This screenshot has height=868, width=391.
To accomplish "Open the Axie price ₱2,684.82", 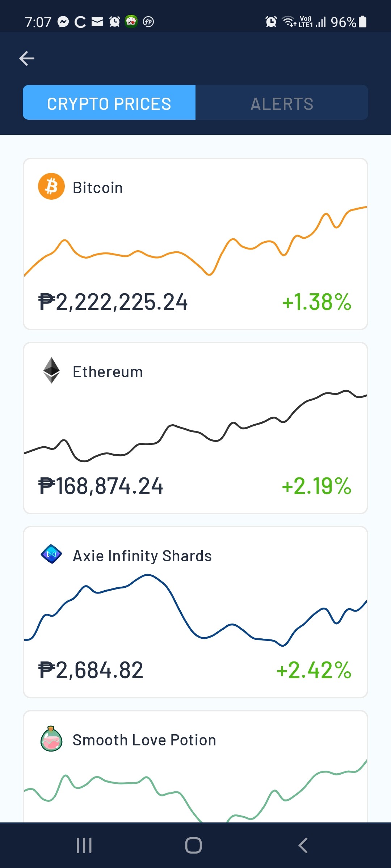I will (x=91, y=670).
